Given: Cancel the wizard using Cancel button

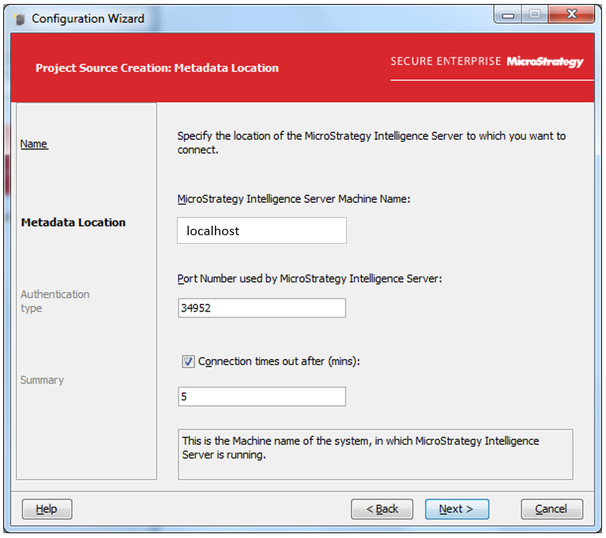Looking at the screenshot, I should tap(551, 509).
